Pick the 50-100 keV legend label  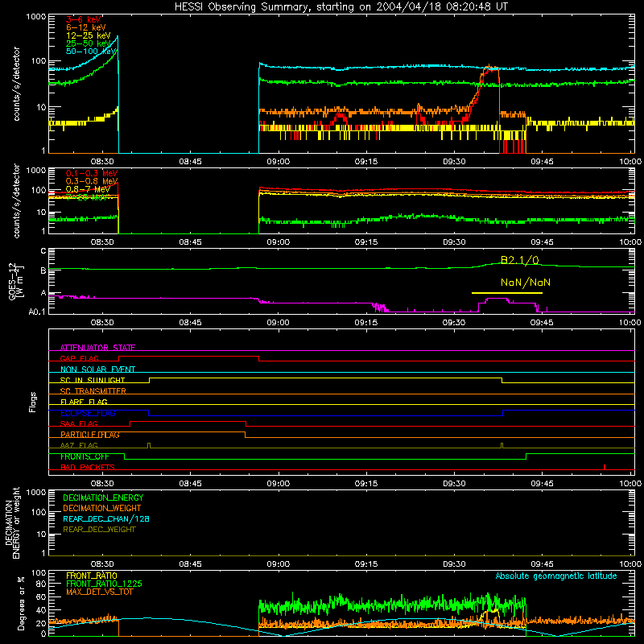91,52
